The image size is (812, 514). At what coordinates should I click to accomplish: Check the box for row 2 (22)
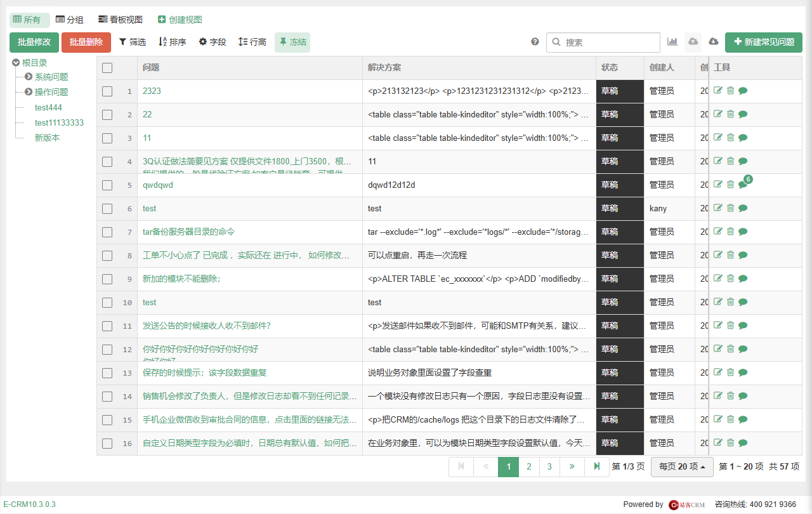point(107,115)
